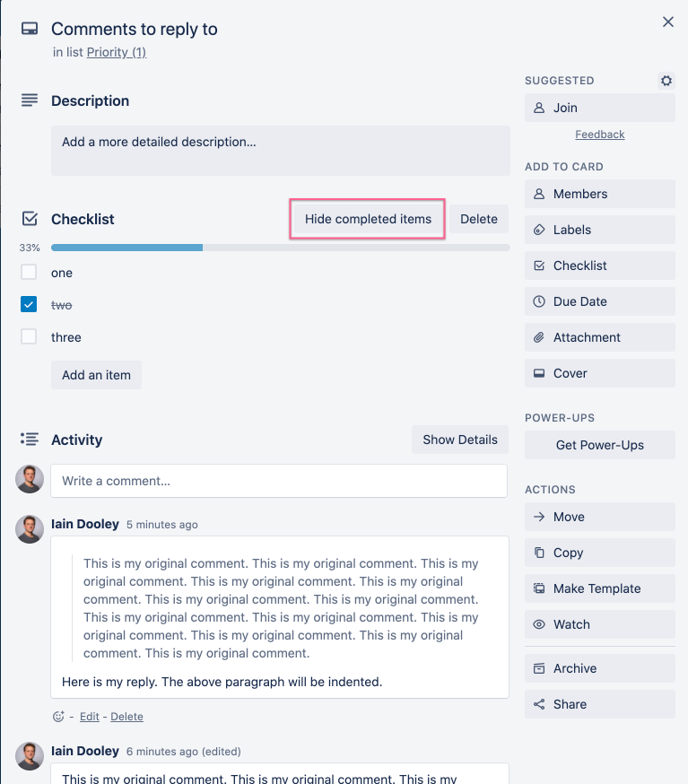688x784 pixels.
Task: Share the card
Action: [x=599, y=704]
